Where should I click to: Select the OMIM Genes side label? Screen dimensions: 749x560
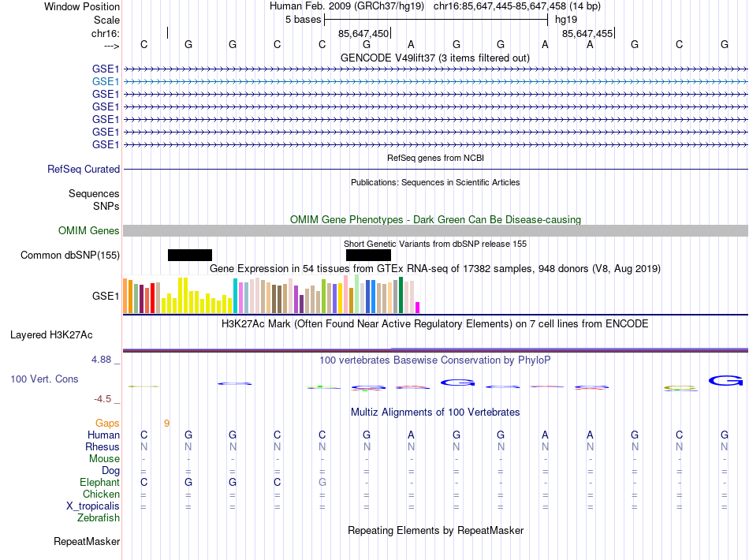point(89,231)
